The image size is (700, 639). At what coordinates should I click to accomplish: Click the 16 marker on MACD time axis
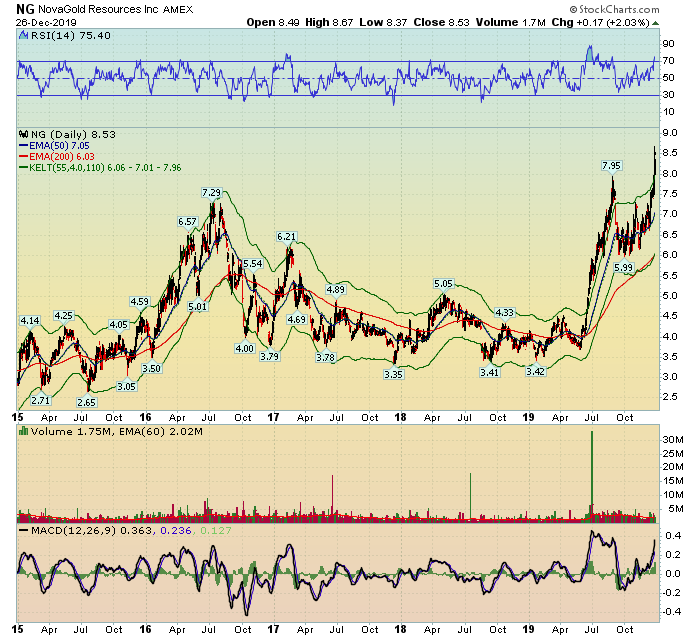[146, 628]
